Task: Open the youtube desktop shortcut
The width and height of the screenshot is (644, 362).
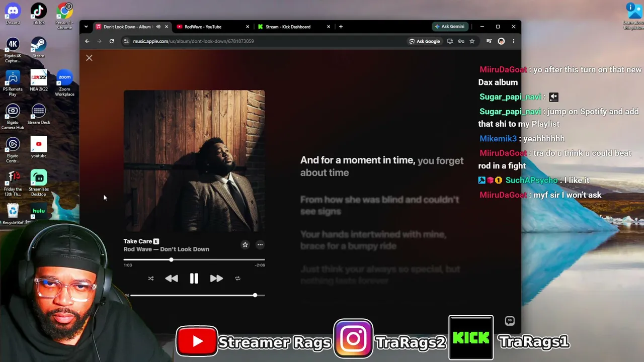Action: 39,147
